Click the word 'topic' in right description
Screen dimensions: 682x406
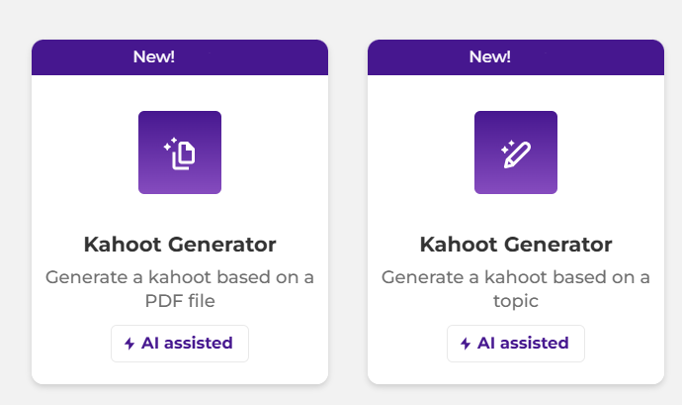click(516, 300)
